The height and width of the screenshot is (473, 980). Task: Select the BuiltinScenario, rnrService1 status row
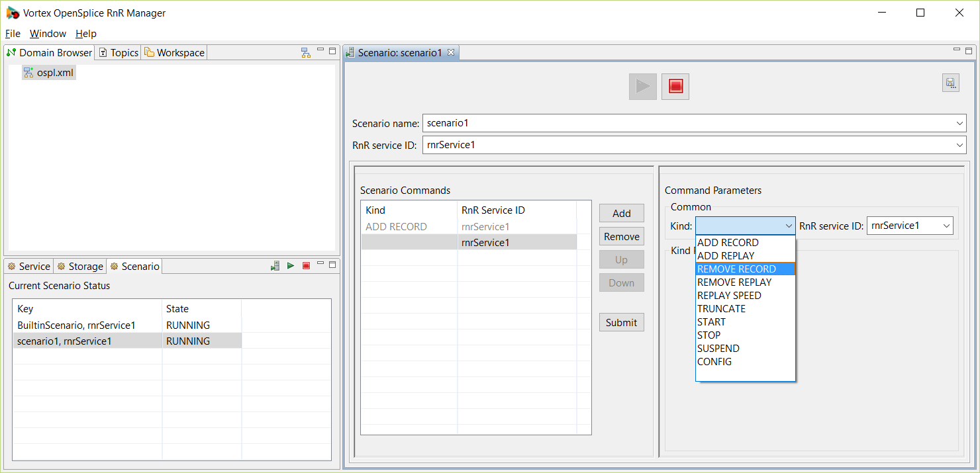click(x=127, y=325)
